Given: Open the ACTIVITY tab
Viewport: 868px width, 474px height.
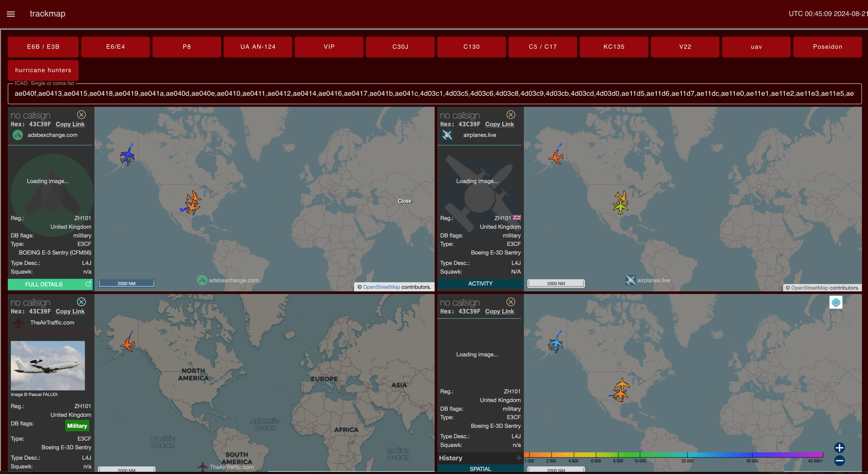Looking at the screenshot, I should 480,284.
